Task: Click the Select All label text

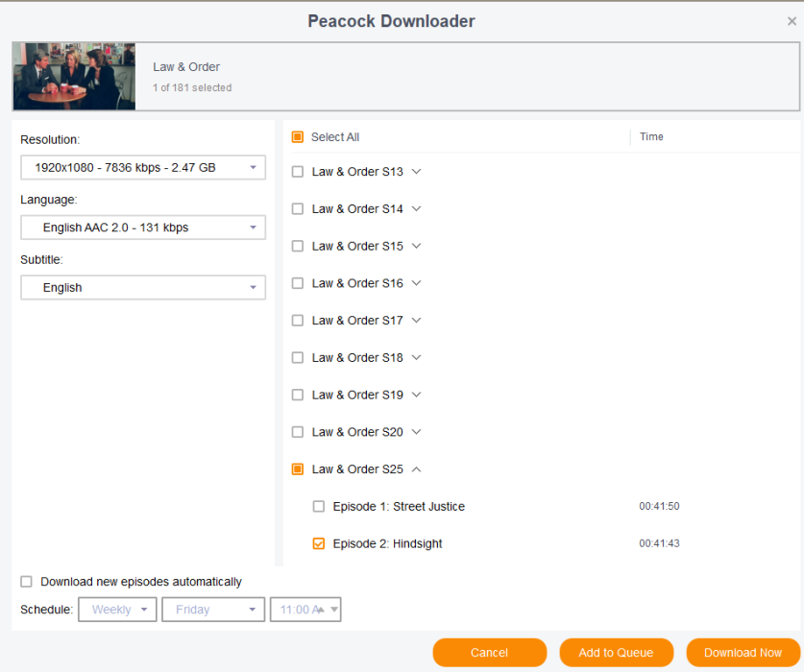Action: [x=335, y=137]
